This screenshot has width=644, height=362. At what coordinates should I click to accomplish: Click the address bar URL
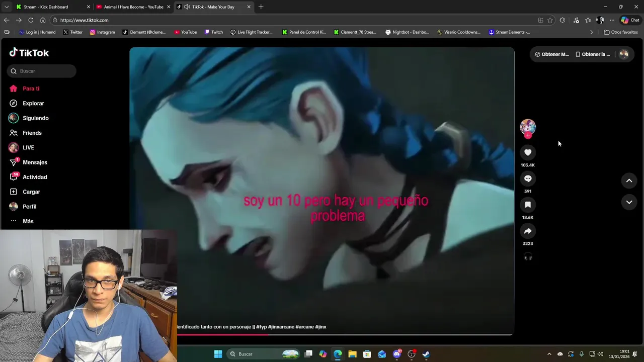(84, 20)
